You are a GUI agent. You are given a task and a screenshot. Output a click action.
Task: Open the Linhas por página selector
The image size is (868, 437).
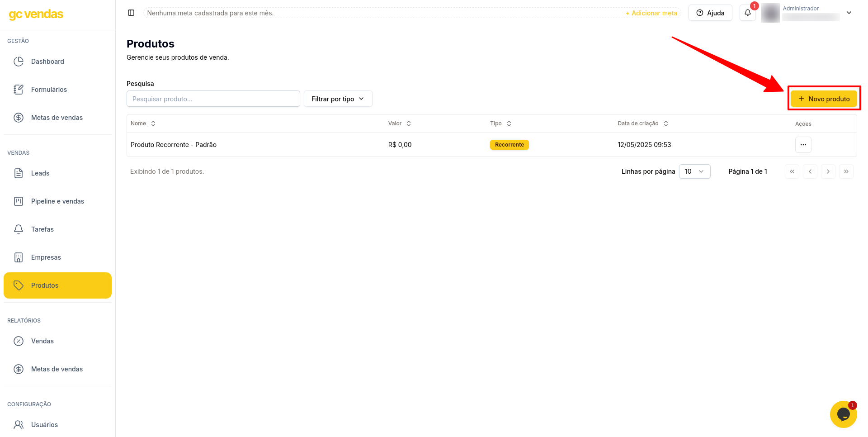point(694,171)
